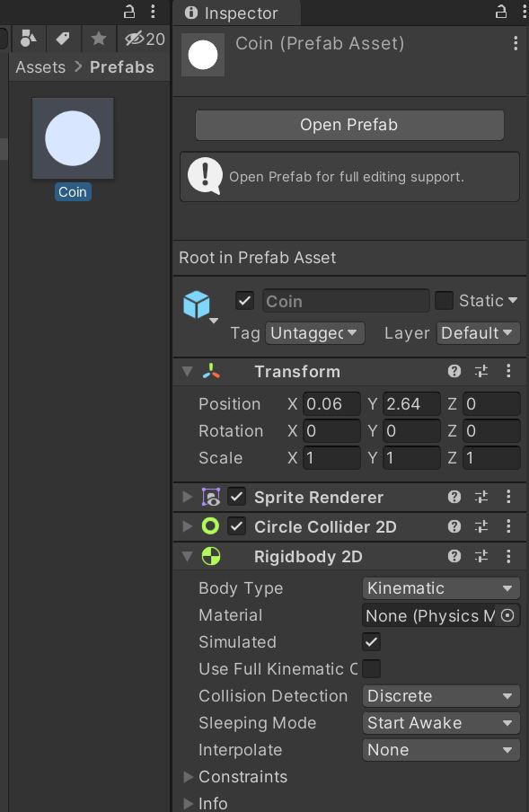Screen dimensions: 529x812
Task: Go to Assets in breadcrumb
Action: click(40, 67)
